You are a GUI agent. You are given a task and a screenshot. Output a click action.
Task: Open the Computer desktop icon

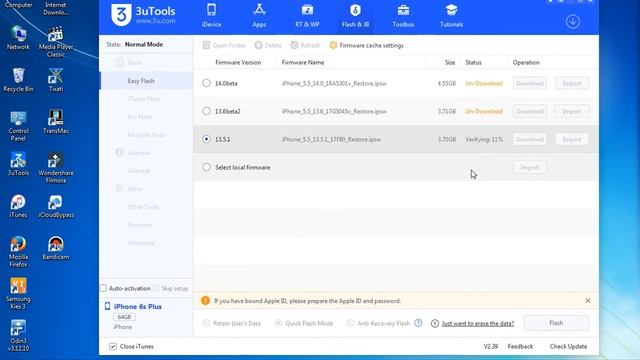(18, 4)
